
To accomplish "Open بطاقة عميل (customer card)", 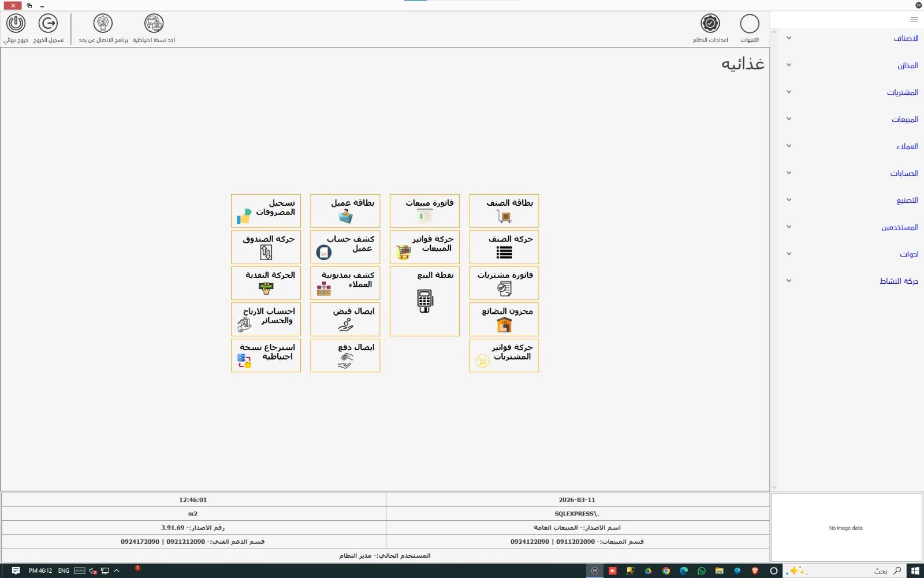I will click(x=345, y=211).
